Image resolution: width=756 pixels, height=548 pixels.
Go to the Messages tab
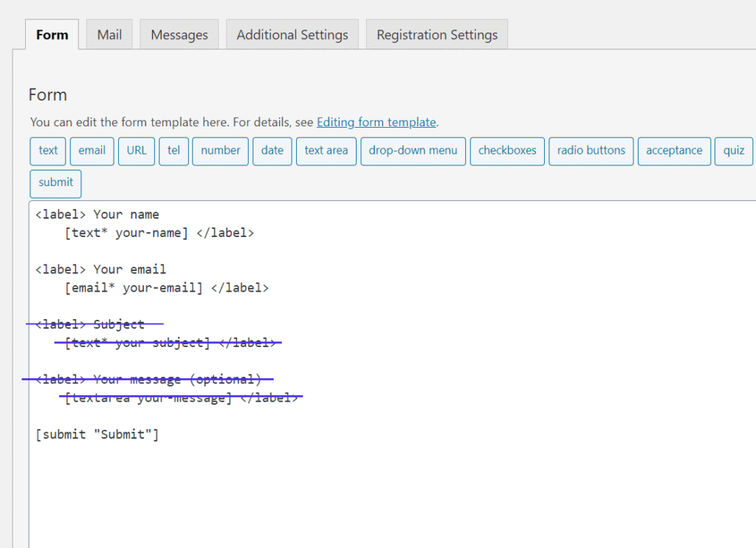(x=179, y=35)
